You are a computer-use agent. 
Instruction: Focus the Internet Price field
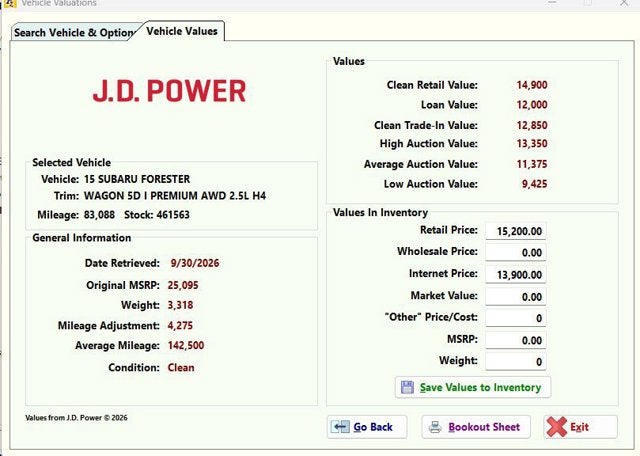pyautogui.click(x=516, y=275)
